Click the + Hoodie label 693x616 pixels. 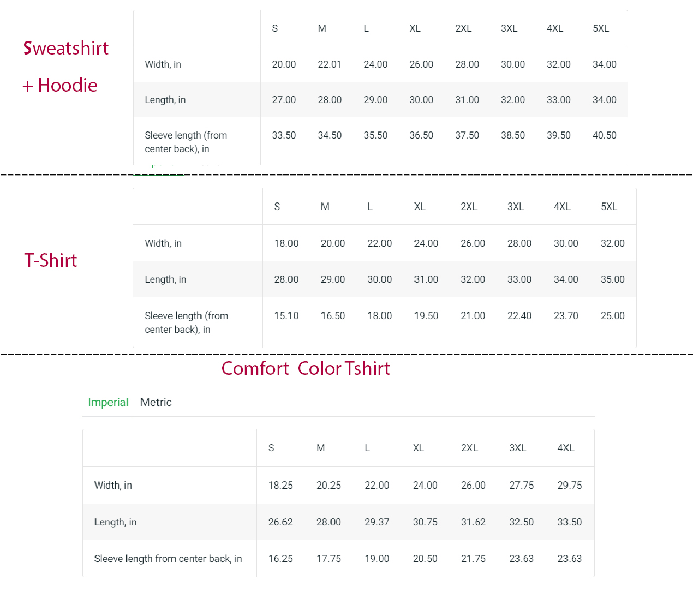point(60,86)
